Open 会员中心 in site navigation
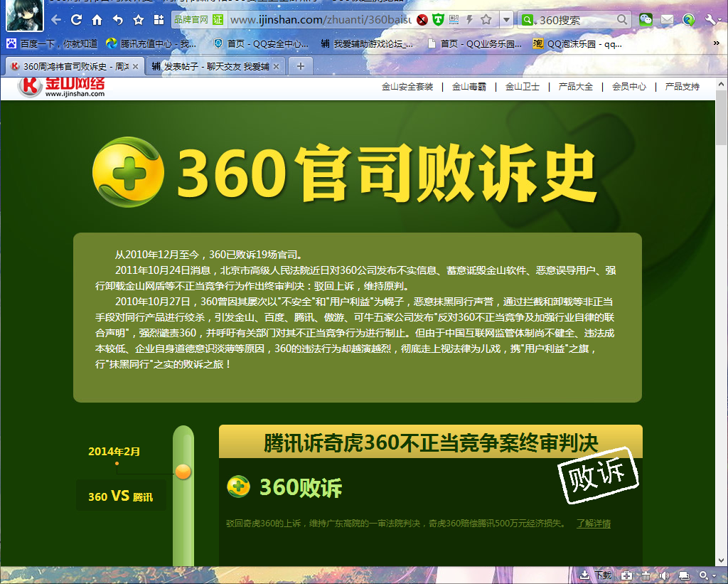This screenshot has height=584, width=728. click(x=629, y=86)
